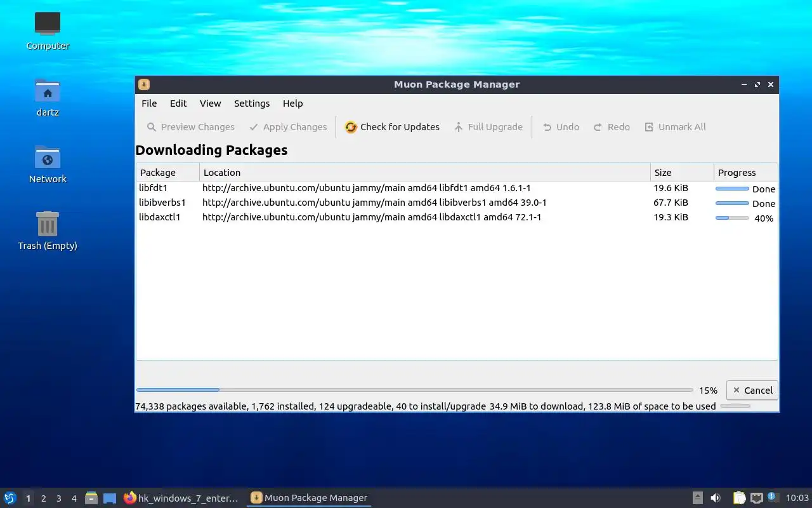812x508 pixels.
Task: Click show desktop taskbar icon
Action: click(x=110, y=498)
